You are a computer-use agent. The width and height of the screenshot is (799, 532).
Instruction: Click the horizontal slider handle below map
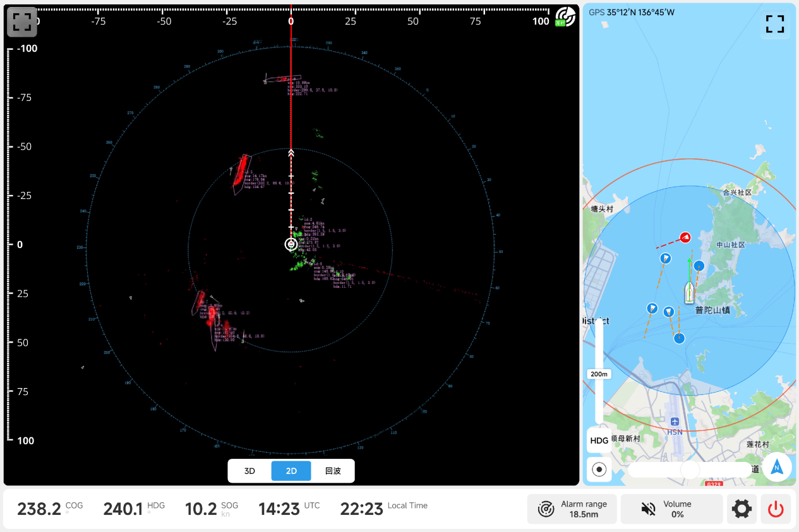(x=690, y=470)
